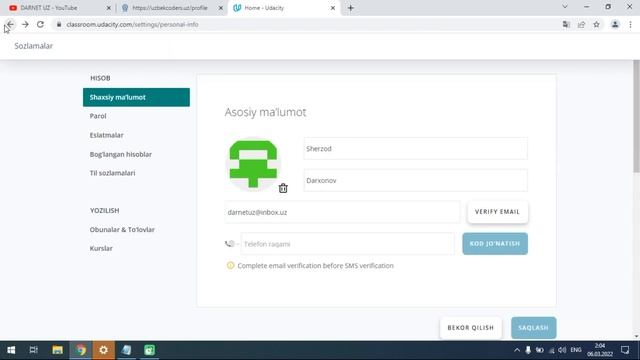This screenshot has height=360, width=640.
Task: Click the info icon beside verification notice
Action: tap(230, 266)
